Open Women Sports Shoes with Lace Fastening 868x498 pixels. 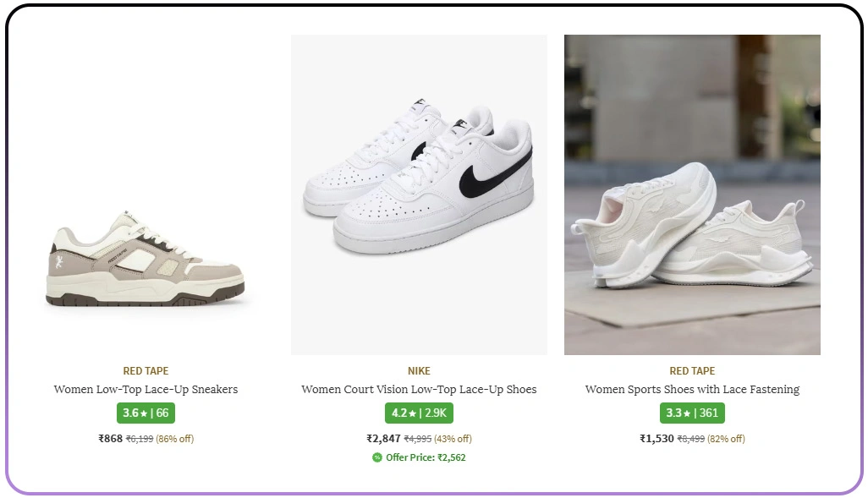click(692, 389)
